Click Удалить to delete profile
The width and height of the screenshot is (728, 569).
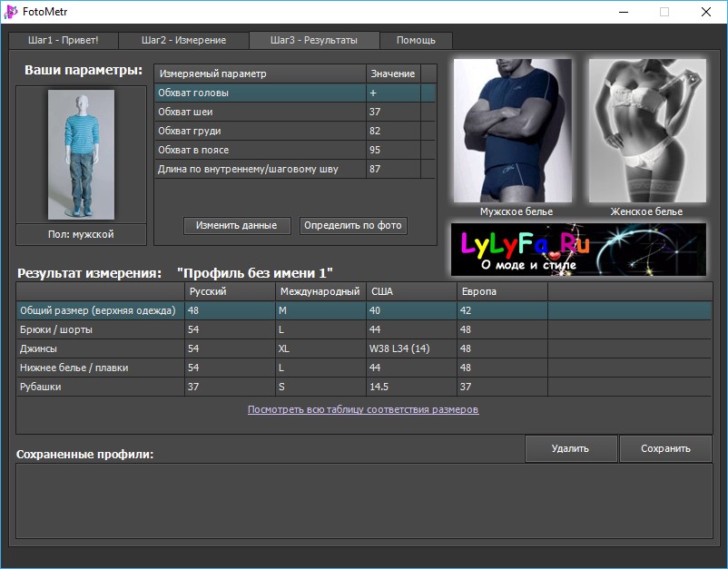571,448
